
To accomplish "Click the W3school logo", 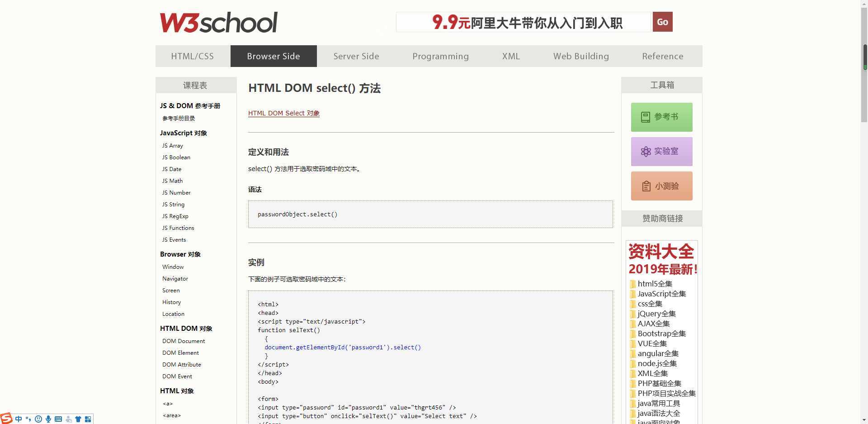I will (x=218, y=23).
